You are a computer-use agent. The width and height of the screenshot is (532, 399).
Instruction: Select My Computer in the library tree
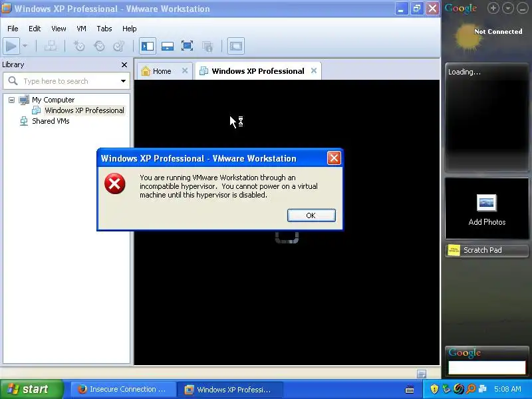[x=53, y=100]
